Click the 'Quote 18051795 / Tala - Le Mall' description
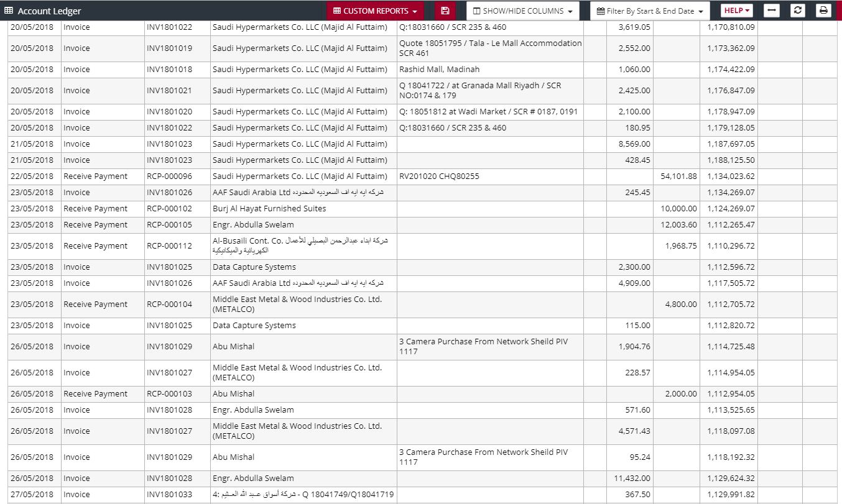Viewport: 842px width, 504px height. pyautogui.click(x=491, y=48)
